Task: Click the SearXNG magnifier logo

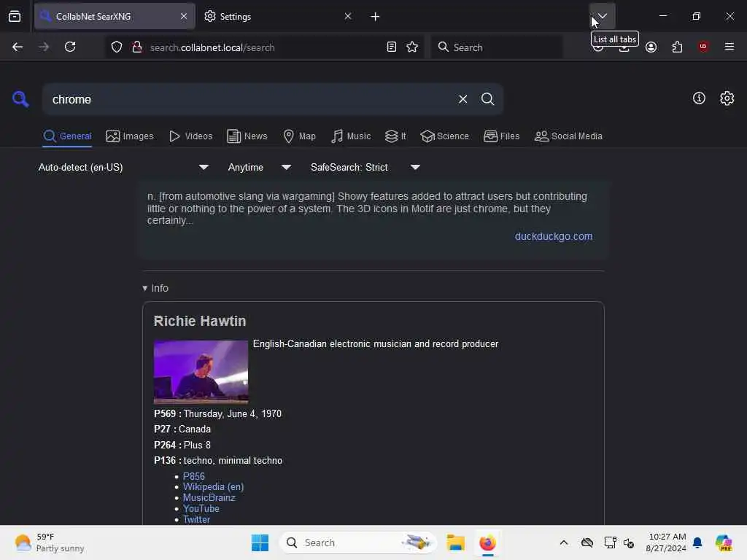Action: coord(20,99)
